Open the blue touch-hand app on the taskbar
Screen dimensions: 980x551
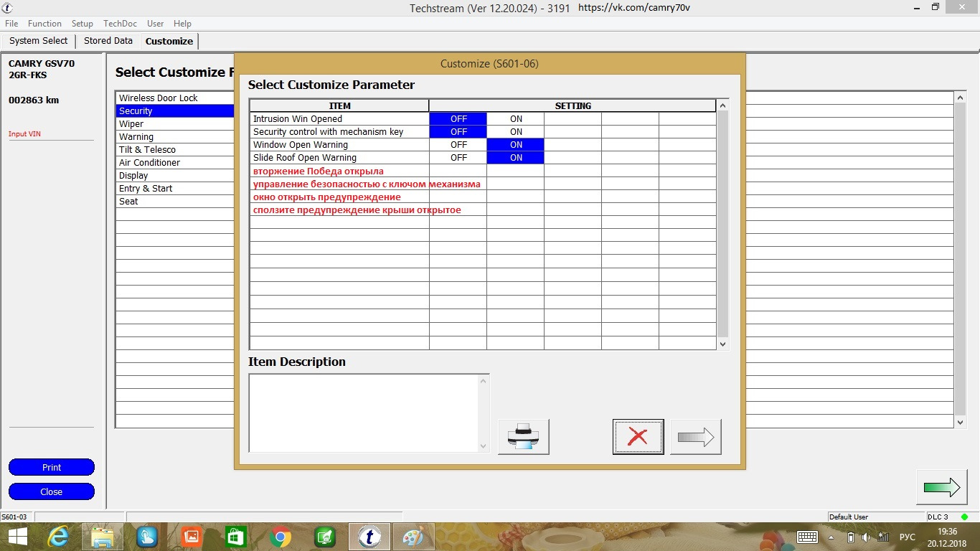point(147,537)
